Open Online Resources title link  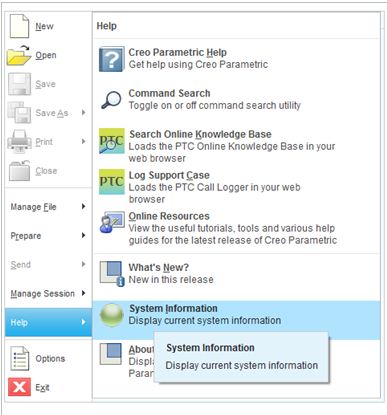169,216
